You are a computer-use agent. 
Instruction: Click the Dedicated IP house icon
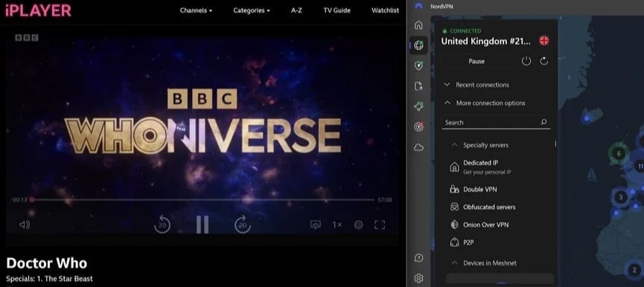click(x=454, y=167)
